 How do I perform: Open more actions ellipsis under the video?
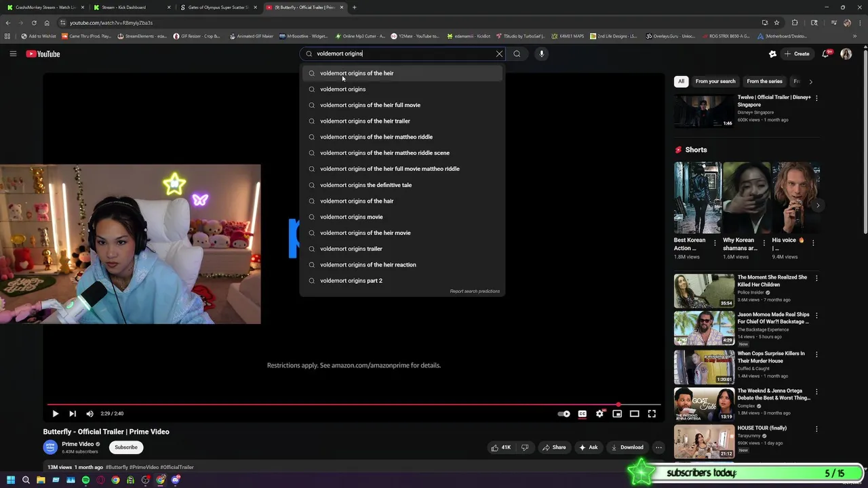tap(658, 447)
